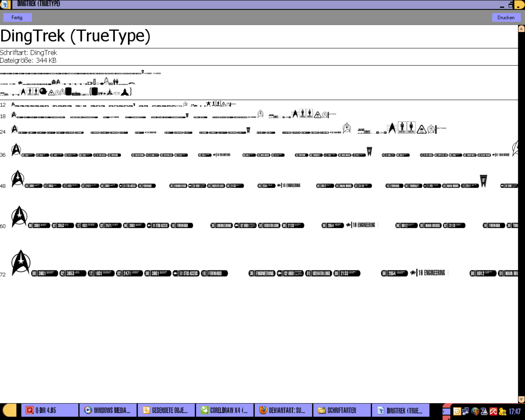Click the globe shield tray icon

click(475, 411)
